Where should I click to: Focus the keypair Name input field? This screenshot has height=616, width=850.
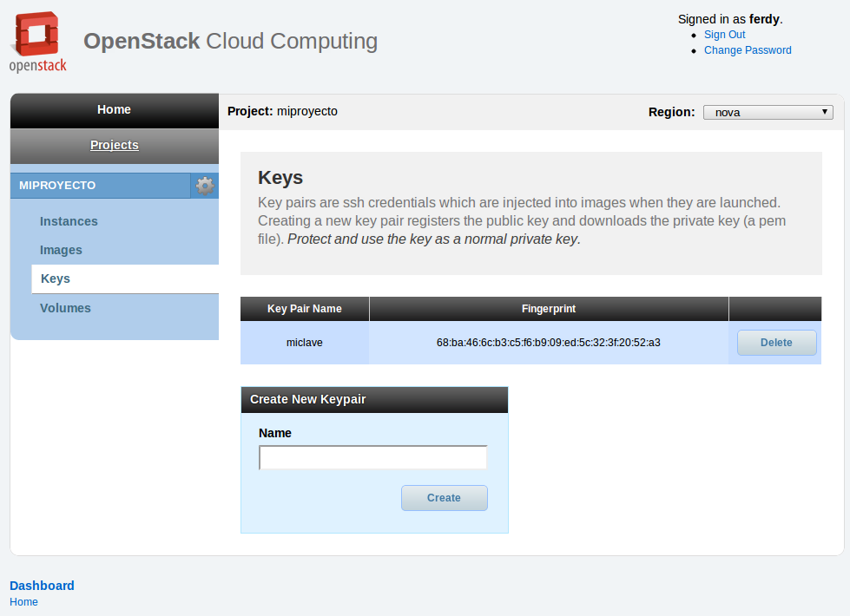click(373, 457)
